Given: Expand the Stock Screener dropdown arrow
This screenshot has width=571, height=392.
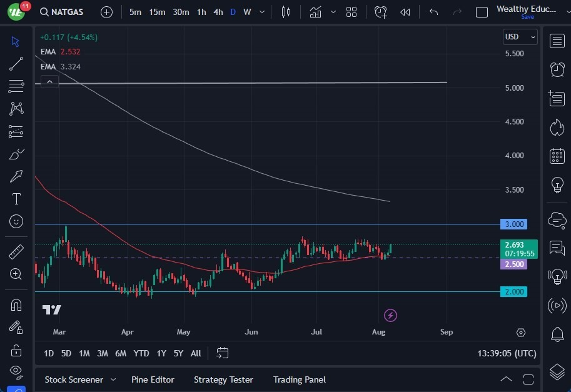Looking at the screenshot, I should click(113, 379).
